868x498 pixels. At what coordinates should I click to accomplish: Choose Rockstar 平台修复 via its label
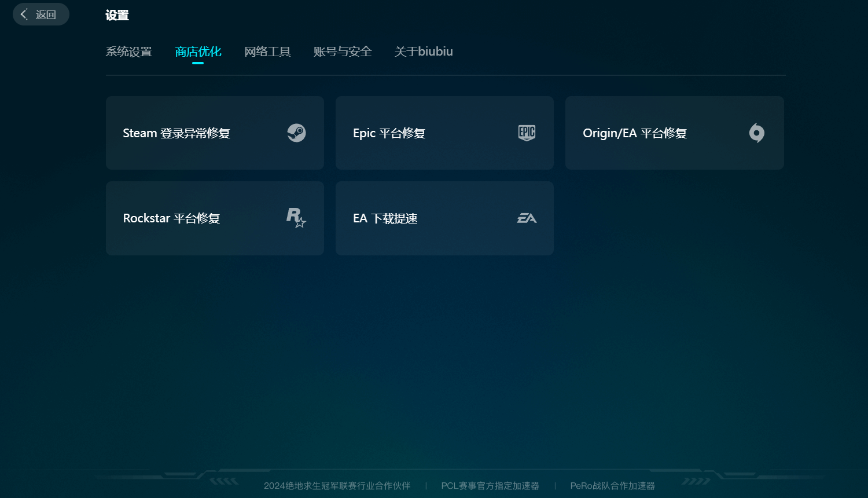pyautogui.click(x=171, y=218)
